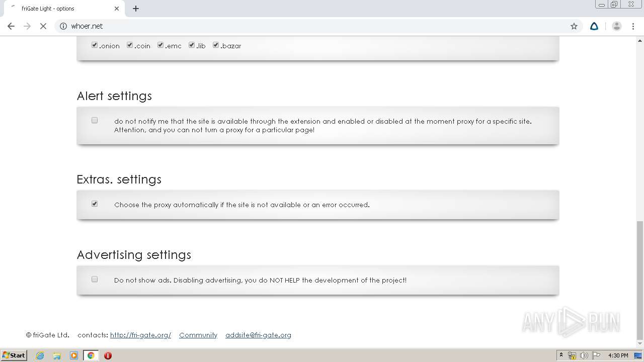Select the friGate Light - options tab
Viewport: 644px width, 362px height.
pos(64,9)
